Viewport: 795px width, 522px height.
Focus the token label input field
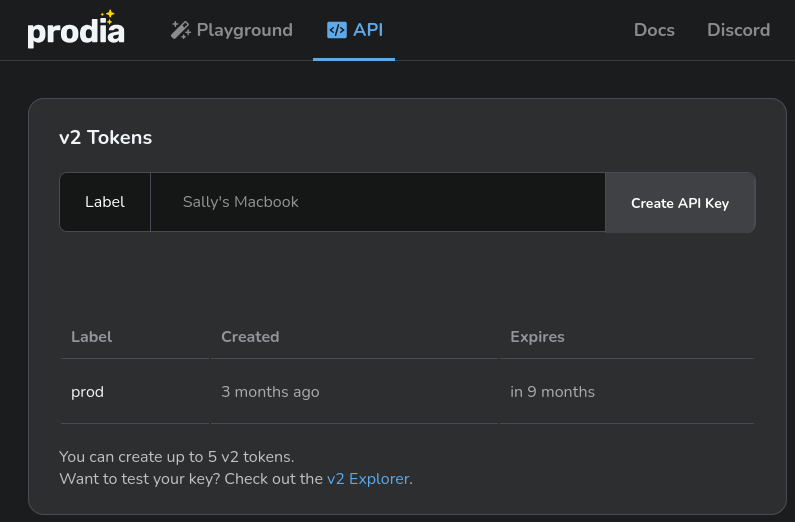click(378, 202)
